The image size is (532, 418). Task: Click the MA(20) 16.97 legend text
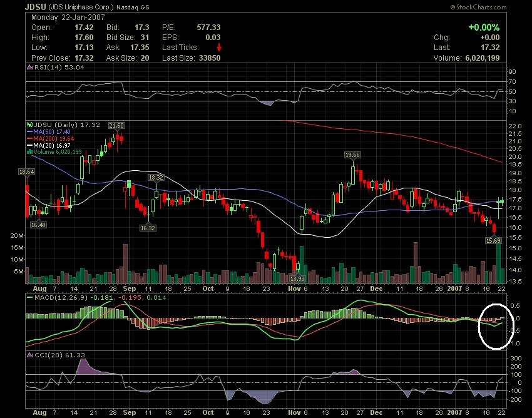(52, 145)
